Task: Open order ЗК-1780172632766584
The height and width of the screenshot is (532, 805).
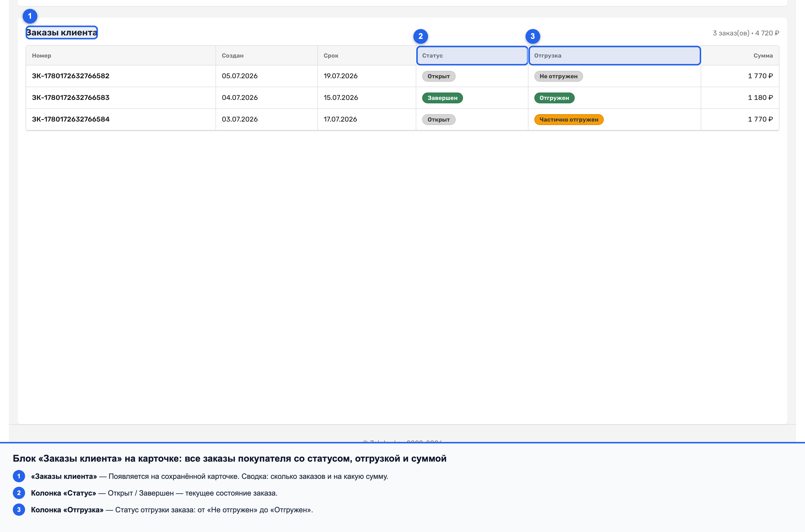Action: tap(71, 119)
